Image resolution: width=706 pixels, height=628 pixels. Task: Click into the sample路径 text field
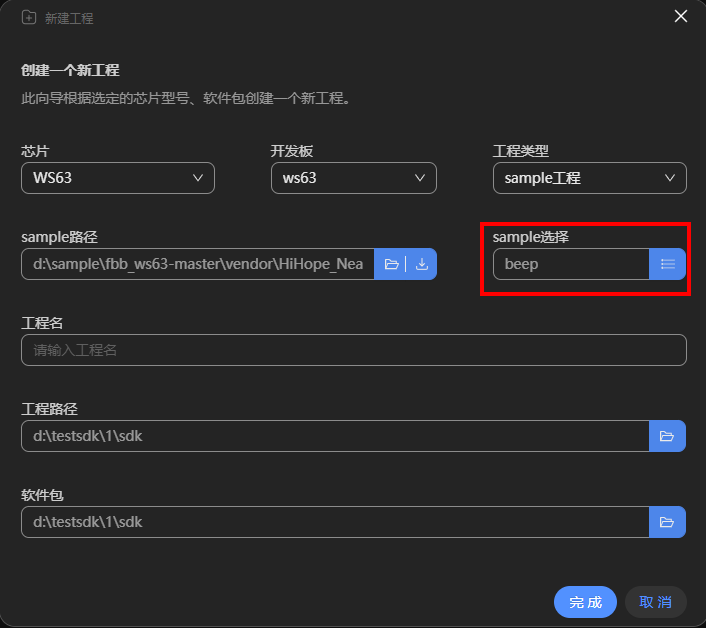(197, 264)
